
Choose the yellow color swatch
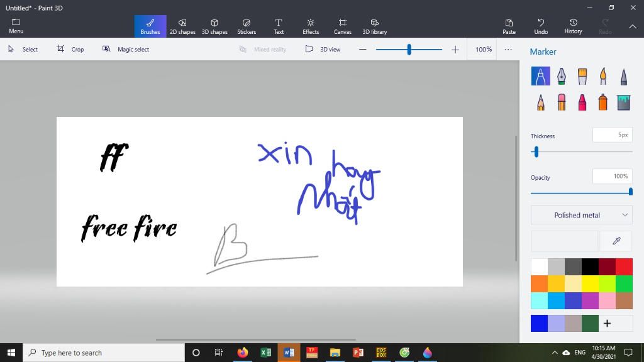590,283
